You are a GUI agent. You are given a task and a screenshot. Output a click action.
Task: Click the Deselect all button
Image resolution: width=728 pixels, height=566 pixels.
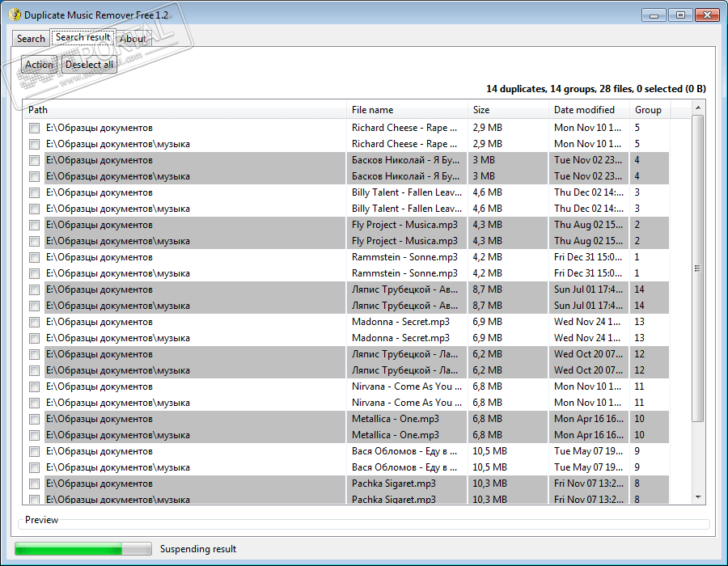click(89, 65)
